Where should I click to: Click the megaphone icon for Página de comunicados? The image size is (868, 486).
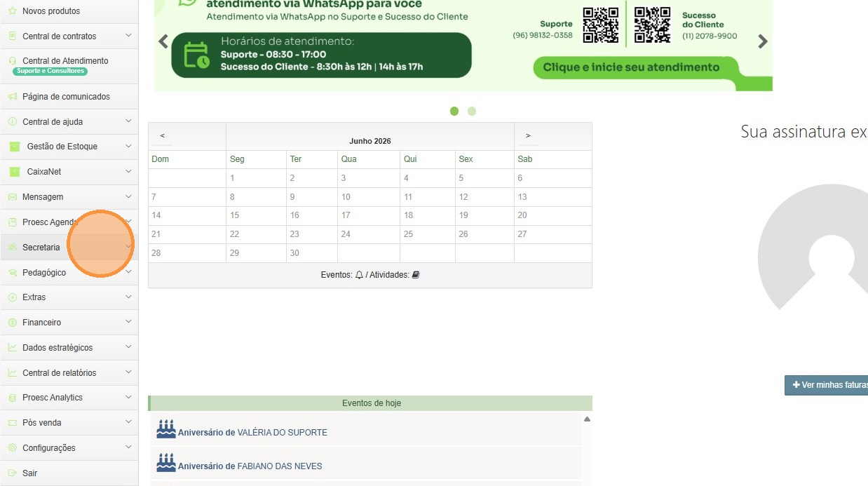(13, 97)
